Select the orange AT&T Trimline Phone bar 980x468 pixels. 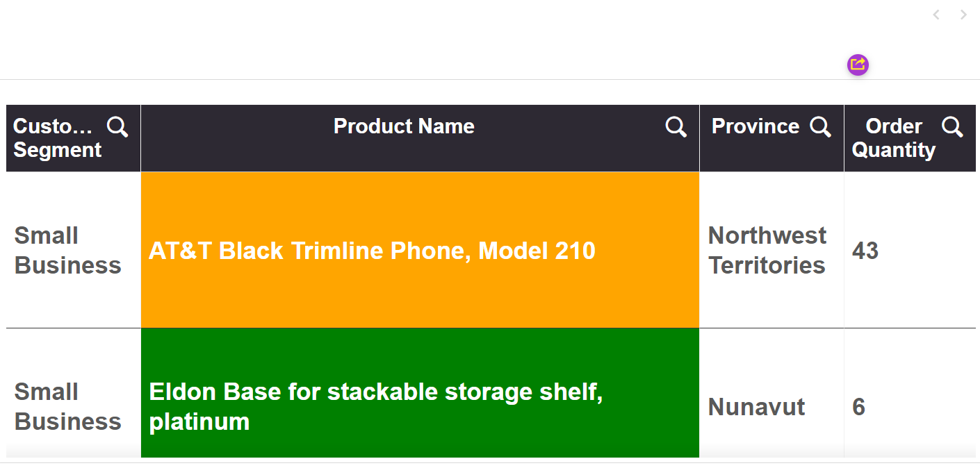coord(420,250)
